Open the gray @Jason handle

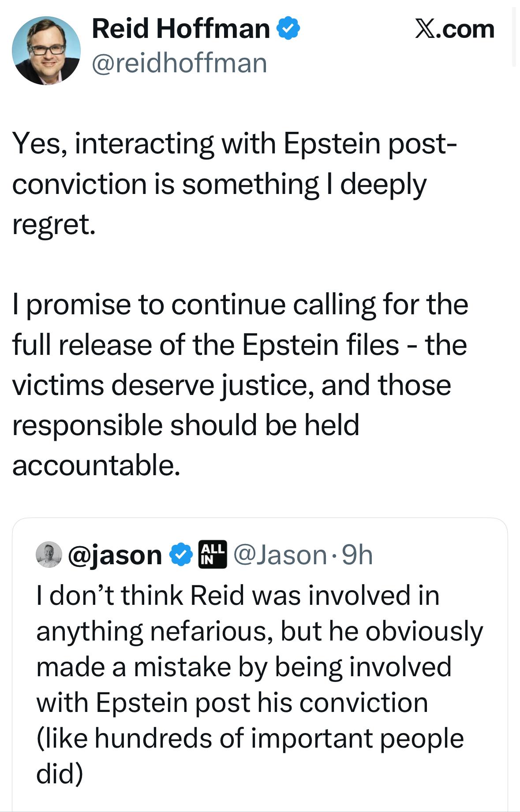pos(279,555)
